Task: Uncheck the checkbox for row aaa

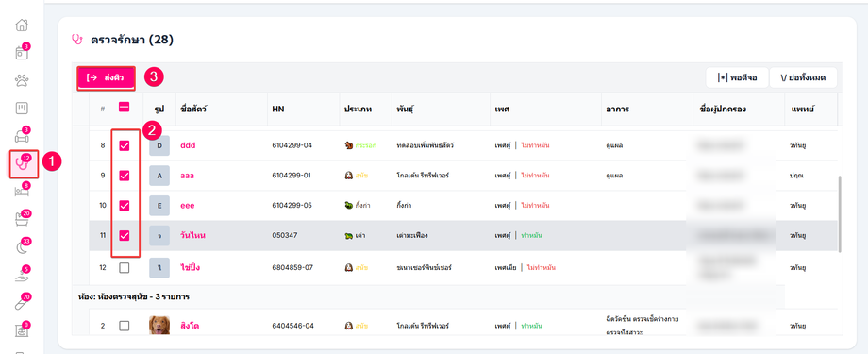Action: (x=125, y=176)
